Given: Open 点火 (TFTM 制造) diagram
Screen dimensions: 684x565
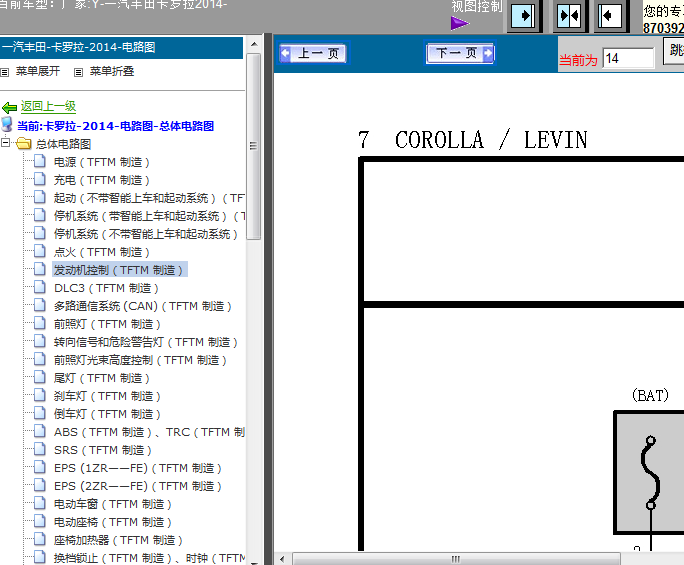Looking at the screenshot, I should pos(101,252).
